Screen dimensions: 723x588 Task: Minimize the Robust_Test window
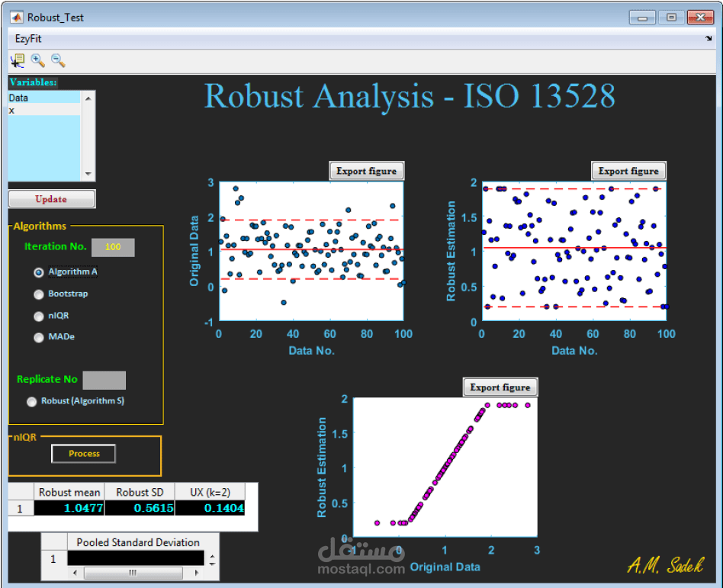coord(642,18)
